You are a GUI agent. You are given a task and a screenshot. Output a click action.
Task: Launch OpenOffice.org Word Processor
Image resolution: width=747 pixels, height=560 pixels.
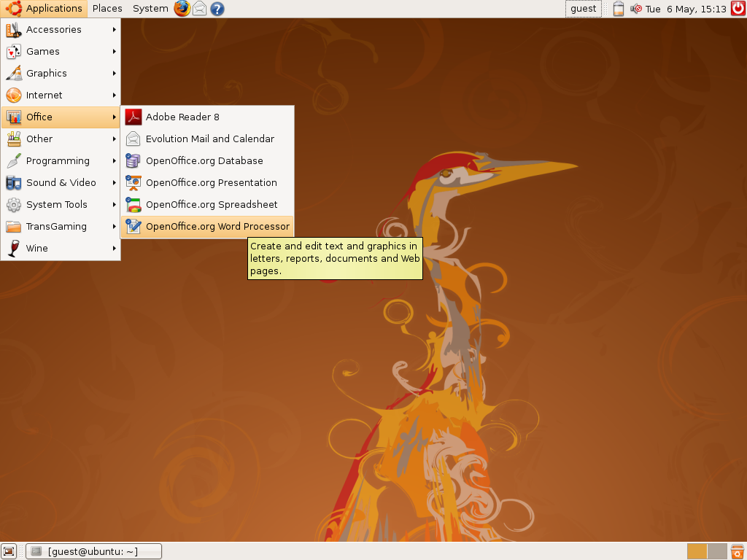coord(207,227)
